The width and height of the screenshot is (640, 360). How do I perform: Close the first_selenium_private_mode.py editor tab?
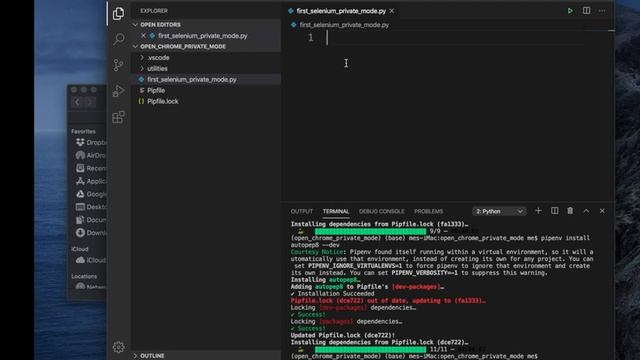[392, 11]
